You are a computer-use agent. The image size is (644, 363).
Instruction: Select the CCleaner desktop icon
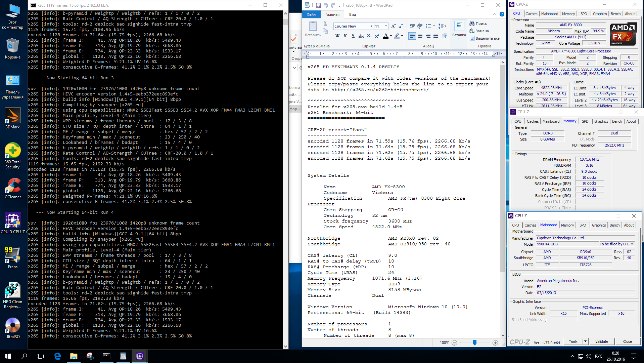12,188
